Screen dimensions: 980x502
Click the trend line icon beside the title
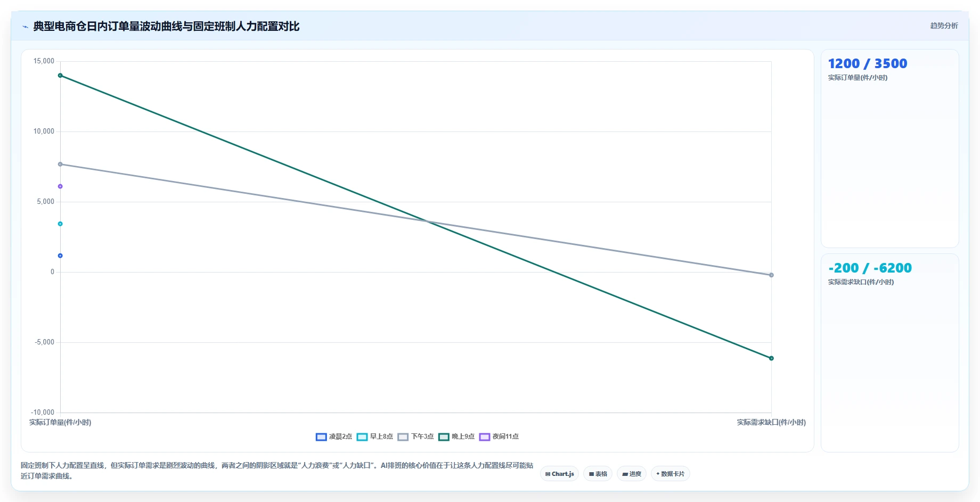pyautogui.click(x=25, y=27)
